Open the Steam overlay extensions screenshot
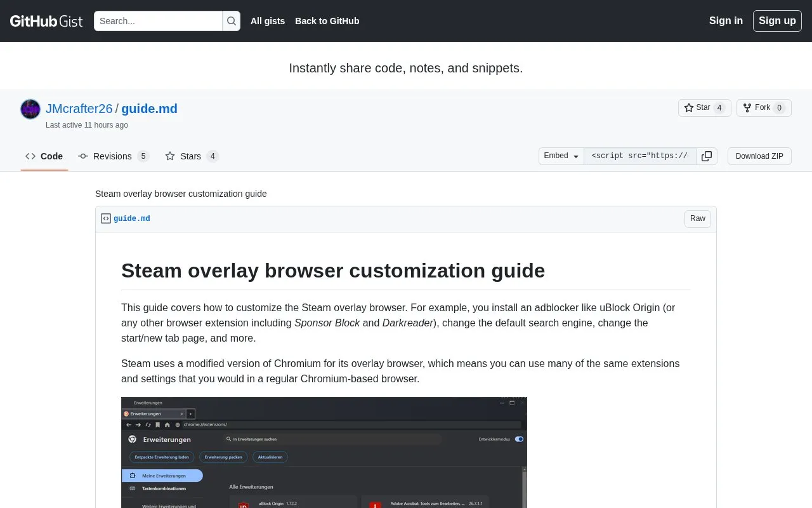Screen dimensions: 812x508 324,453
